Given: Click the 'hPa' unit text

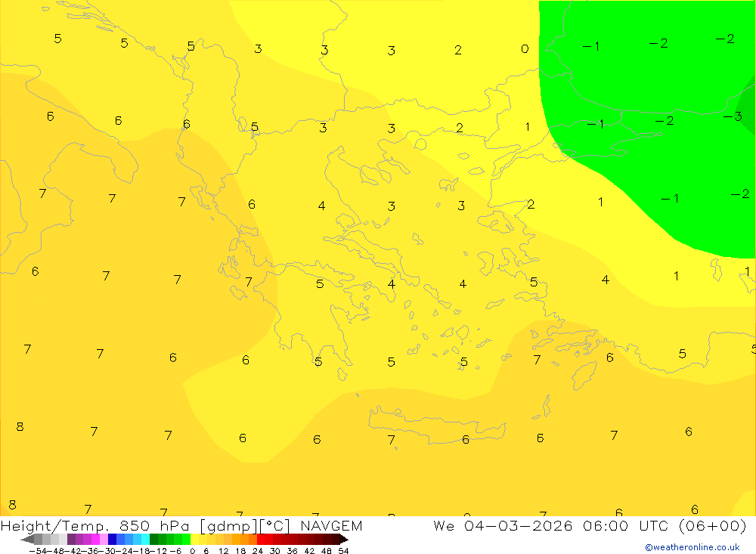Looking at the screenshot, I should [x=175, y=525].
